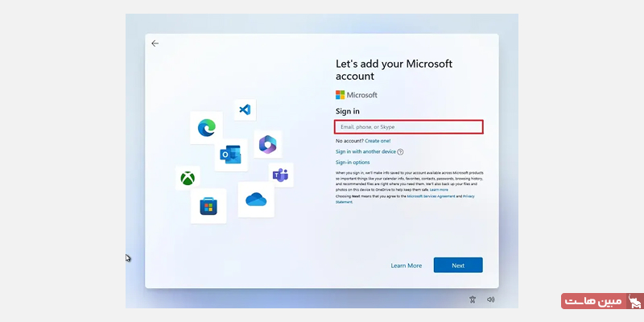Click the Microsoft Edge icon

click(x=206, y=128)
